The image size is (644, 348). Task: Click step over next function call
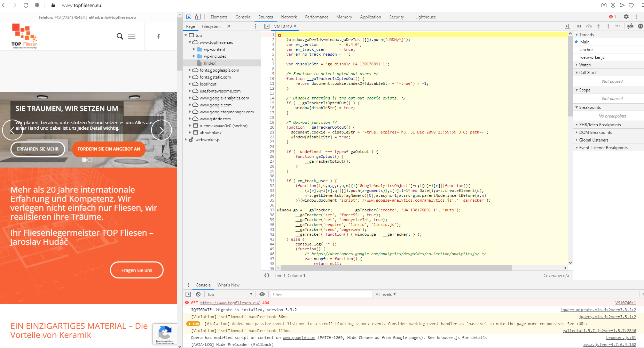[x=589, y=26]
